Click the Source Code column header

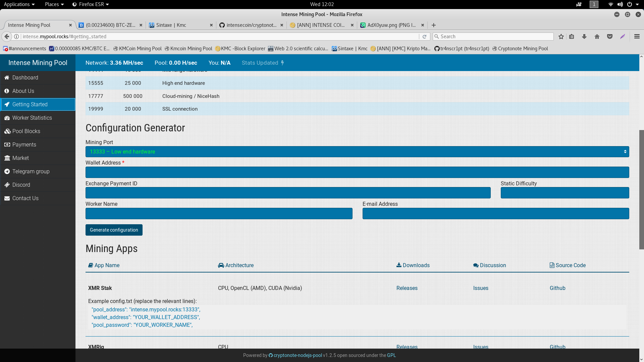[x=568, y=265]
